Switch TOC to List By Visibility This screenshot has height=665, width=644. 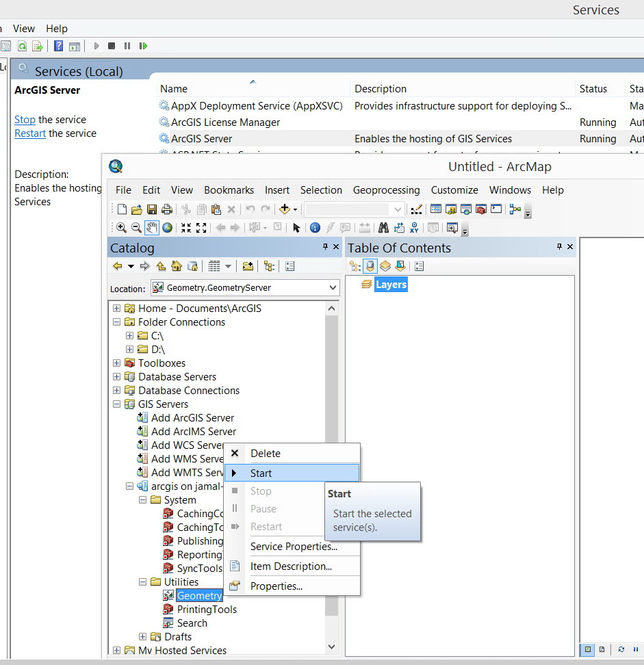tap(385, 266)
